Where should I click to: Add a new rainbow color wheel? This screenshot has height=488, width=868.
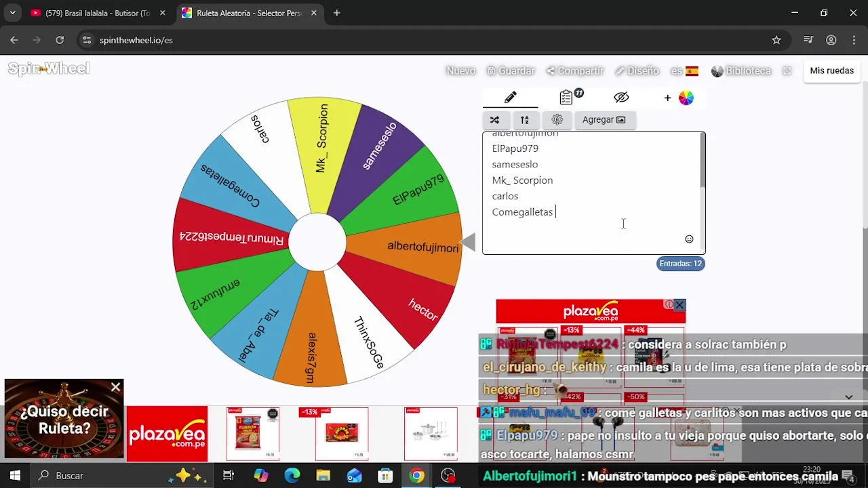point(680,98)
